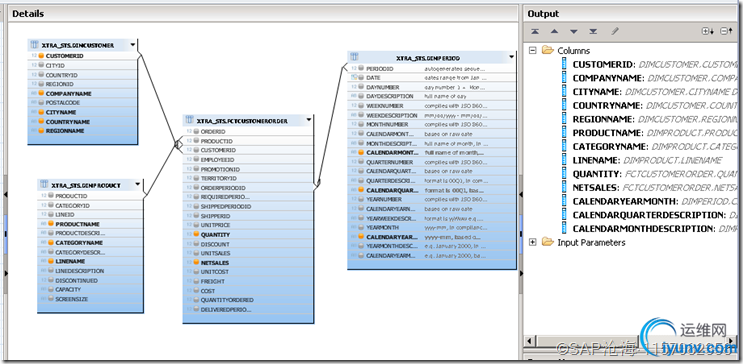This screenshot has width=743, height=364.
Task: Toggle output marker for COMPANYNAME in DIMCUSTOMER
Action: tap(41, 93)
